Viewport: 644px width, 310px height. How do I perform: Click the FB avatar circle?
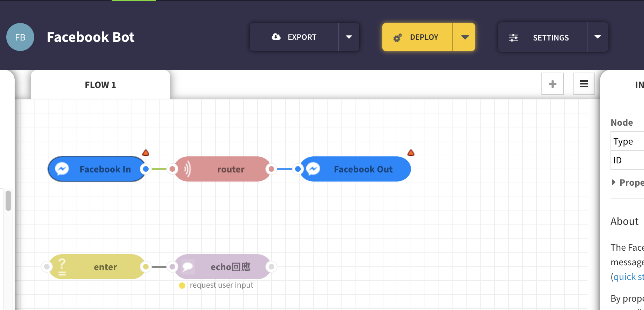point(20,37)
